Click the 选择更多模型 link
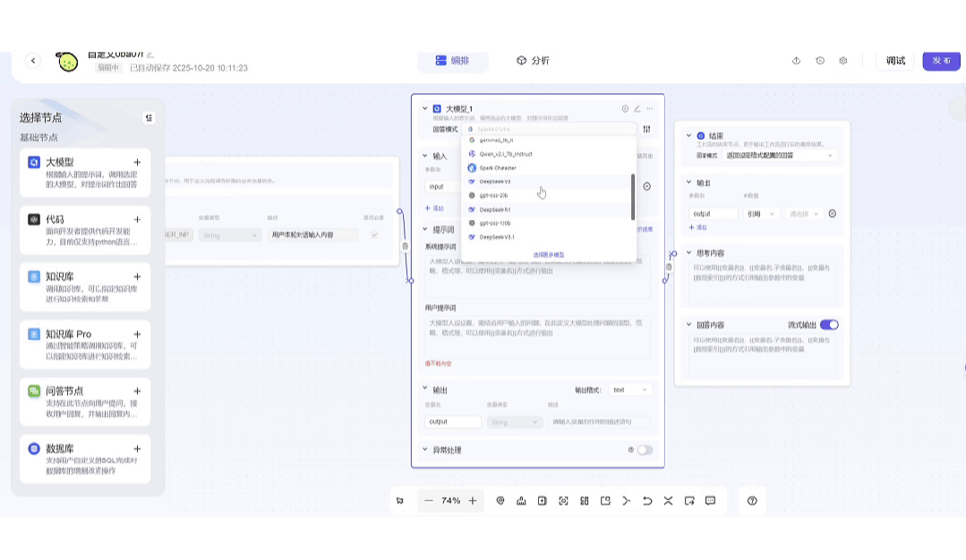The height and width of the screenshot is (560, 966). (549, 255)
